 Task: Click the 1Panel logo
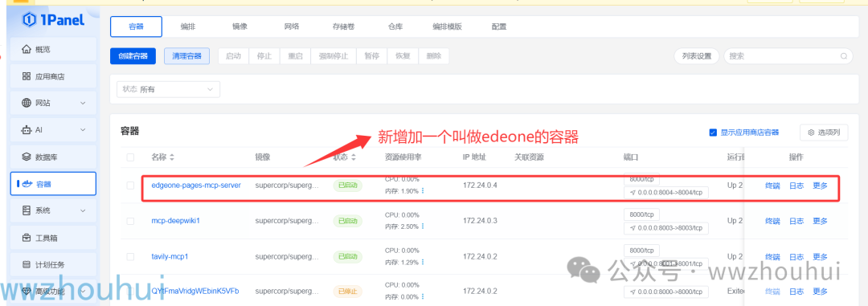point(53,20)
